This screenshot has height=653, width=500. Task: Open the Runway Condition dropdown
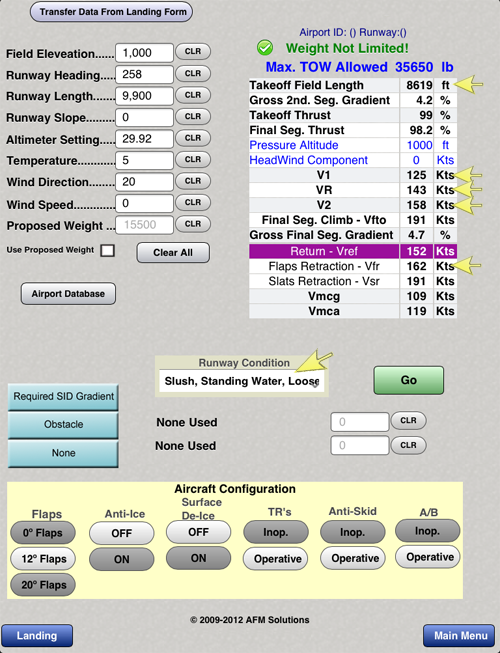point(242,381)
